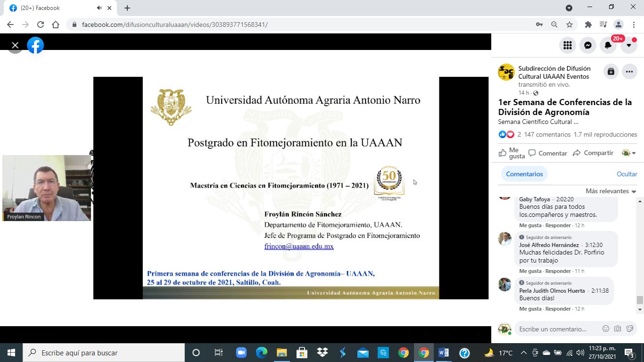Hide comments with the Ocultar link

coord(627,174)
